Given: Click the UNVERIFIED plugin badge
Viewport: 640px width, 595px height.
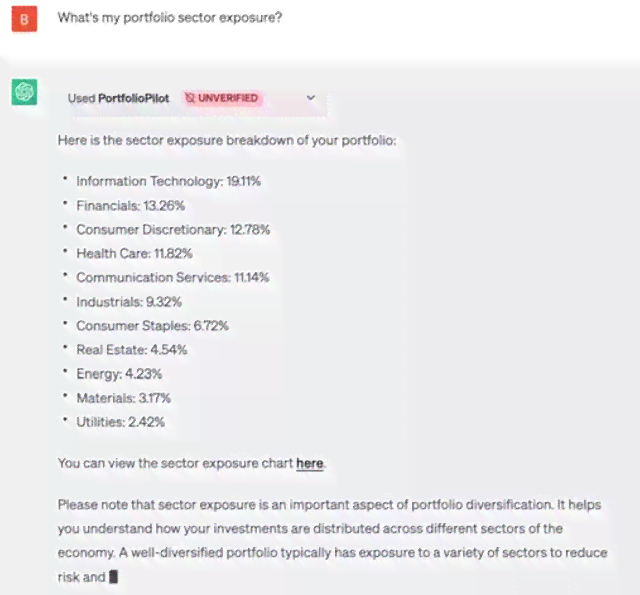Looking at the screenshot, I should pyautogui.click(x=222, y=98).
